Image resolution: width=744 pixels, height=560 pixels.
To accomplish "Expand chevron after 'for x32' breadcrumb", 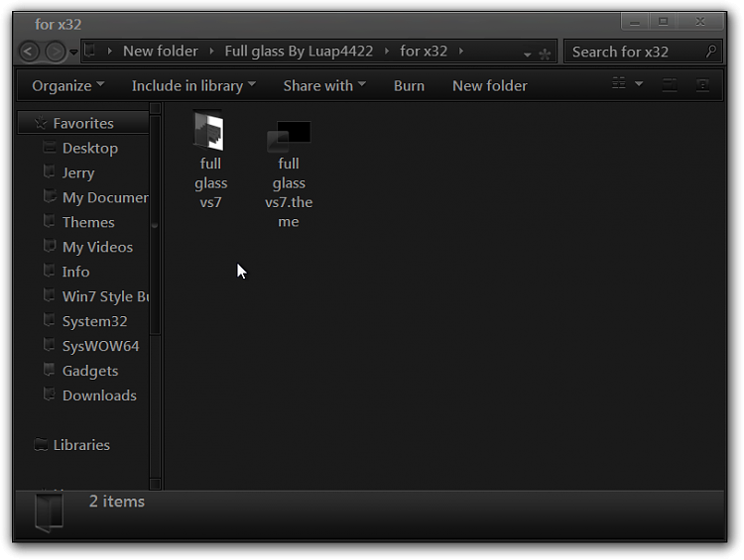I will [460, 51].
